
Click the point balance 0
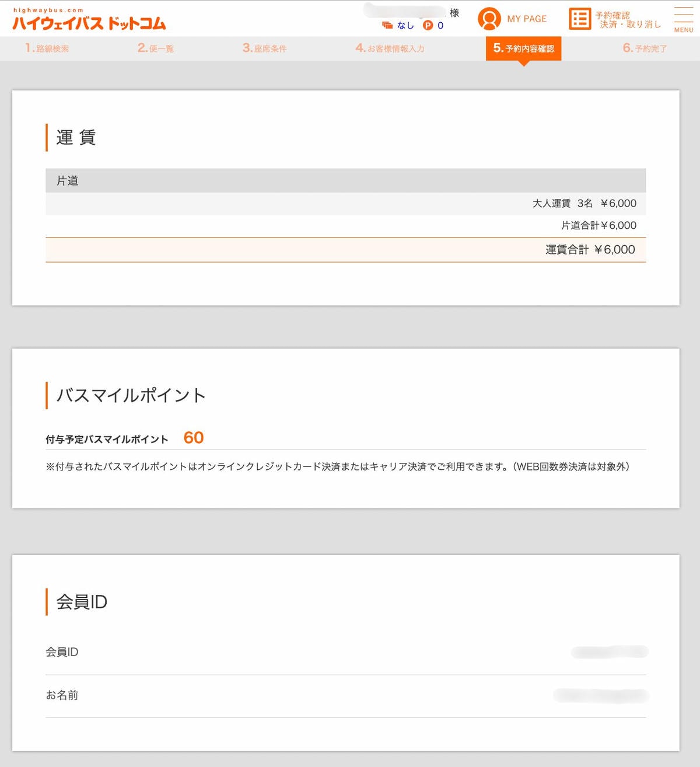440,25
